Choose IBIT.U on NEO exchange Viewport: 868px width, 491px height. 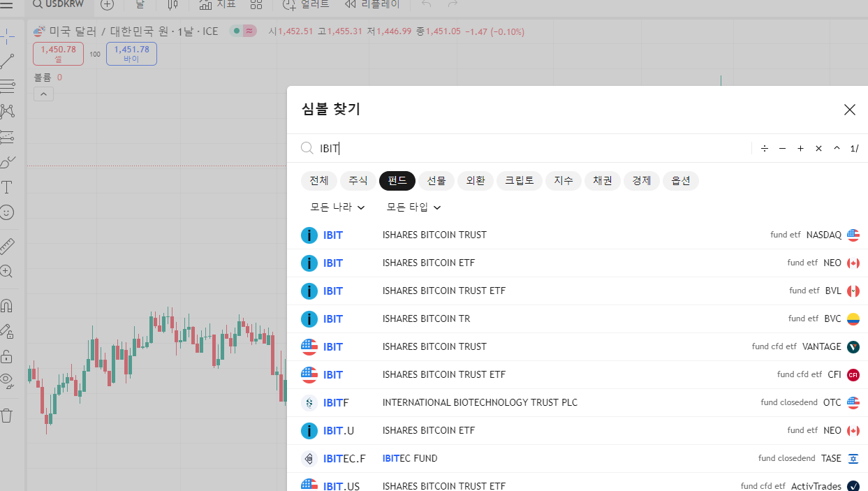tap(578, 431)
